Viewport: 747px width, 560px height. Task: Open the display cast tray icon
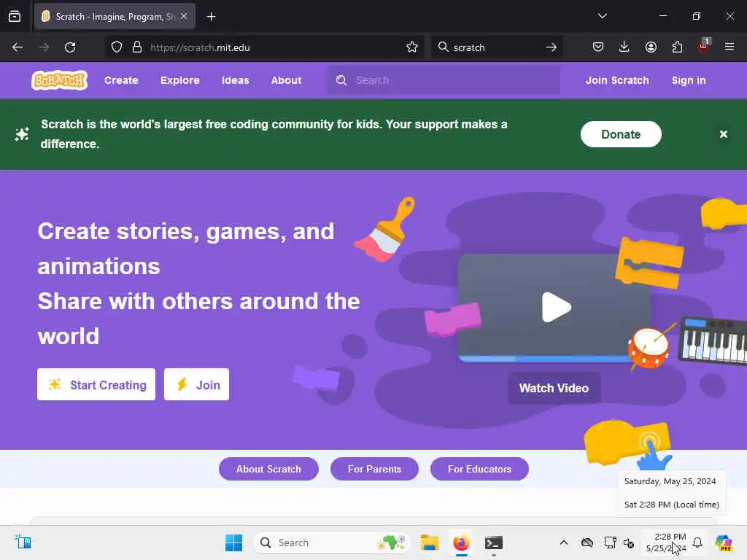[x=611, y=542]
